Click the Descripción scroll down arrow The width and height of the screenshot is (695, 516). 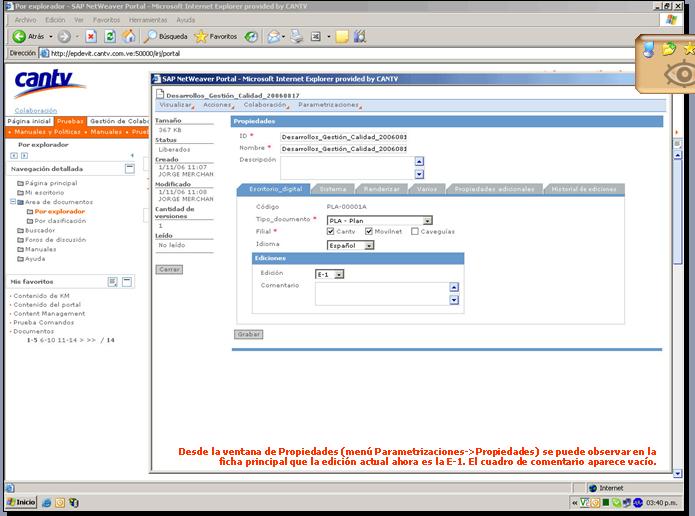point(419,174)
